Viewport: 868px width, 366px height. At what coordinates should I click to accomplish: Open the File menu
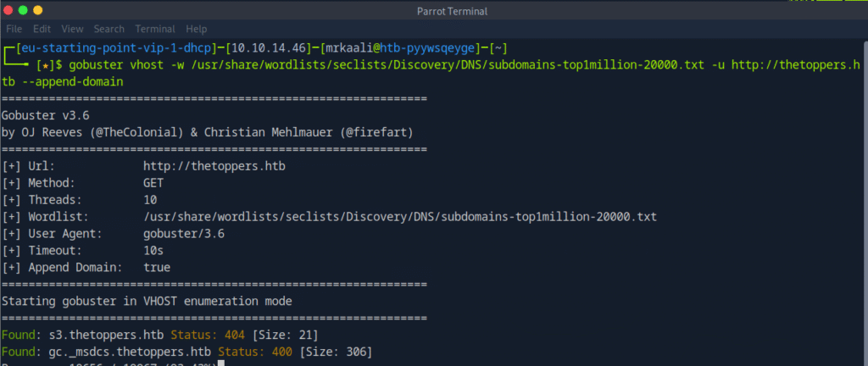click(14, 29)
